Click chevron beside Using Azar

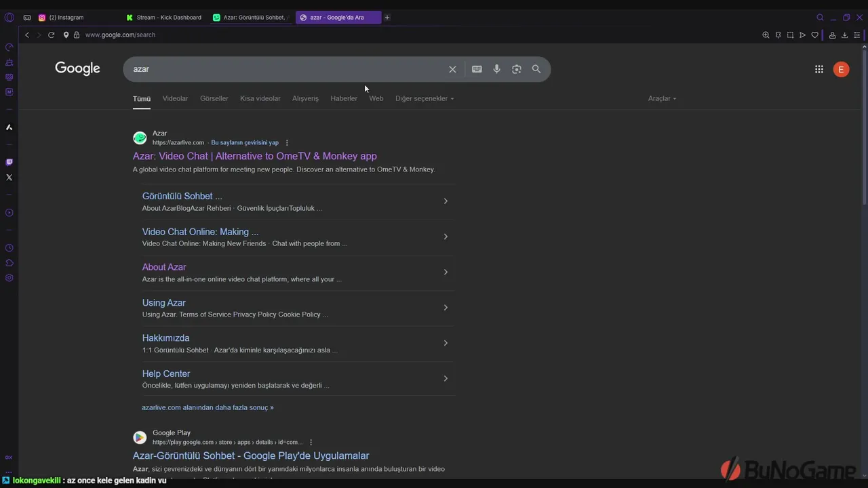[446, 307]
